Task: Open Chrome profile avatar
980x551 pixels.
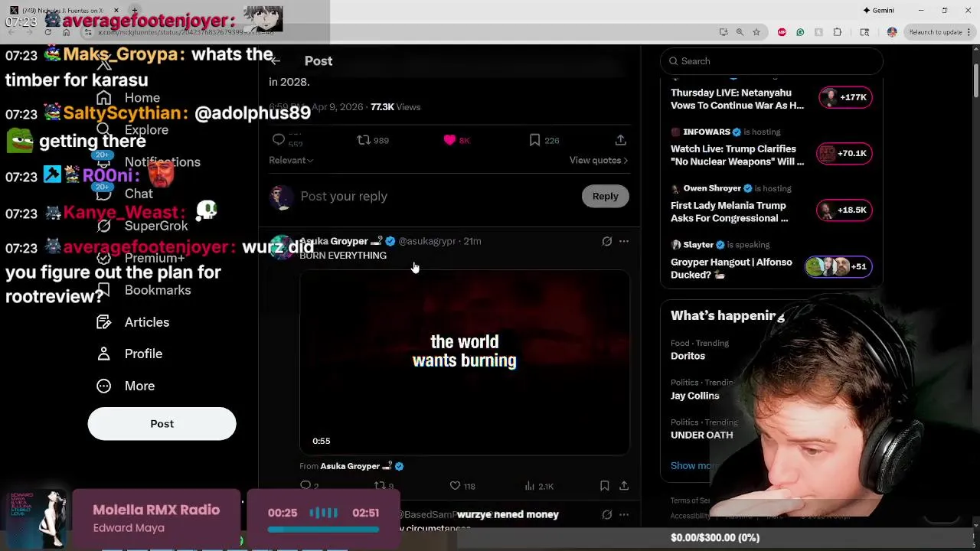Action: click(892, 32)
